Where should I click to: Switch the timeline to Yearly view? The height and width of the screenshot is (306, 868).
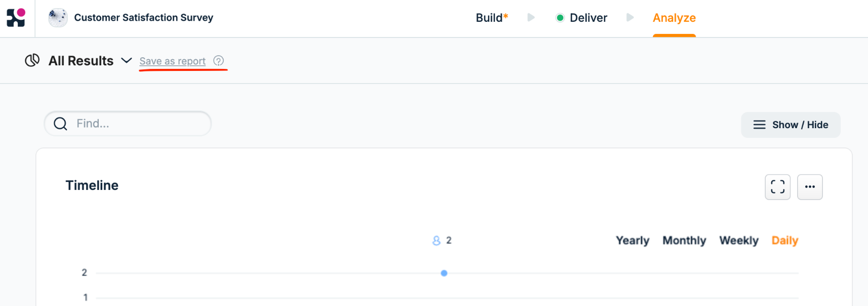632,241
